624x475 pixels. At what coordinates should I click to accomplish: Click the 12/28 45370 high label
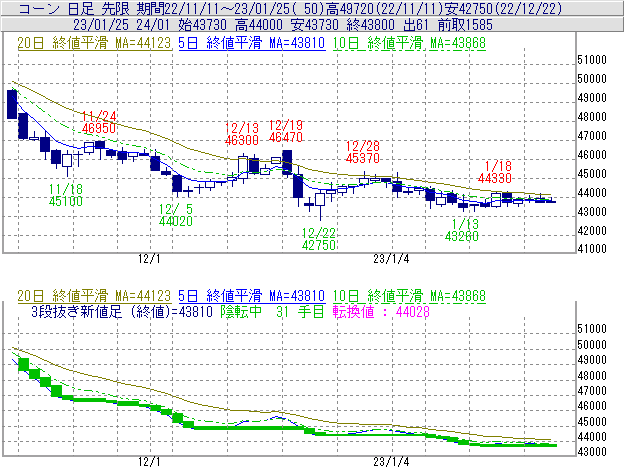click(x=363, y=152)
